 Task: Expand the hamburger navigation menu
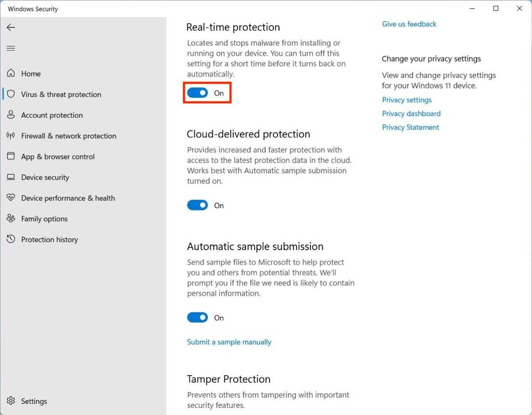click(11, 48)
